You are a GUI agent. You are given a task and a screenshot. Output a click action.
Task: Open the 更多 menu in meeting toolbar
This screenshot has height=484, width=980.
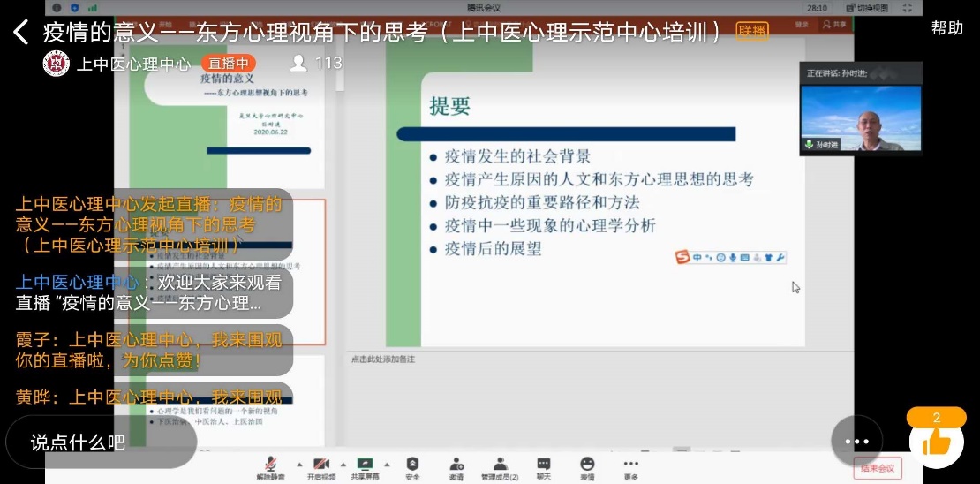630,467
